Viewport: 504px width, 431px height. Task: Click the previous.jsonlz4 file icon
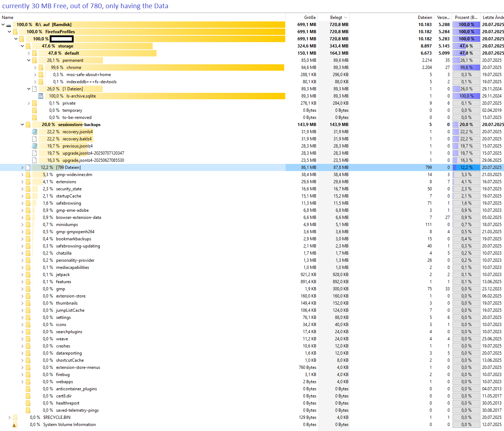point(34,146)
